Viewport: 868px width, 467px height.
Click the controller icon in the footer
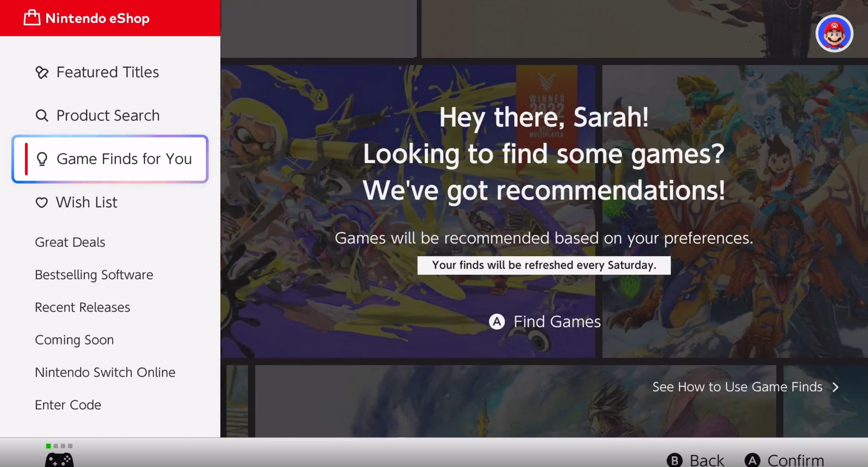tap(59, 460)
